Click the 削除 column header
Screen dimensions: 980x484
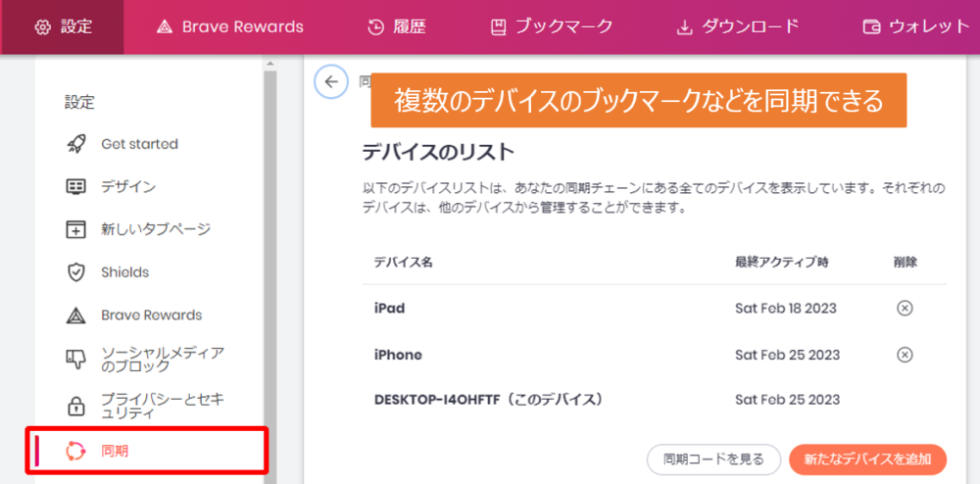[905, 263]
